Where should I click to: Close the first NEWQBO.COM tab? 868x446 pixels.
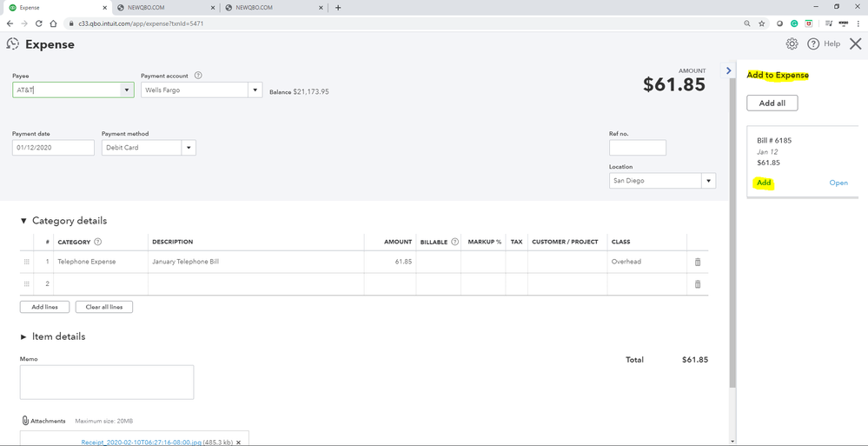(x=215, y=8)
